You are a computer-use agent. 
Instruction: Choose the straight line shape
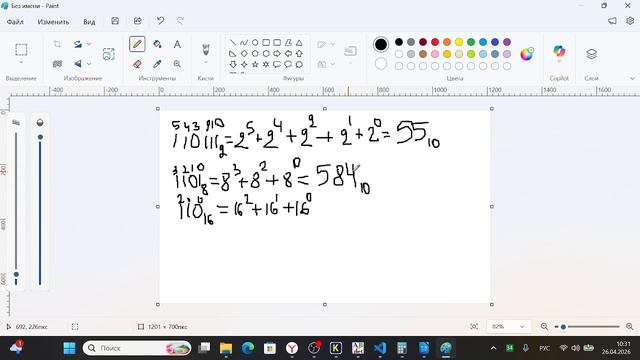[233, 42]
